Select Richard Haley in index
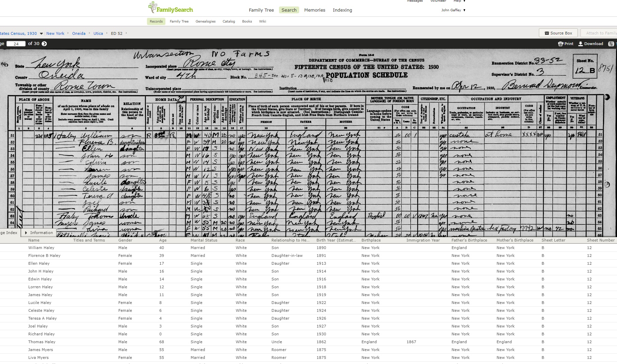This screenshot has height=364, width=617. 41,334
